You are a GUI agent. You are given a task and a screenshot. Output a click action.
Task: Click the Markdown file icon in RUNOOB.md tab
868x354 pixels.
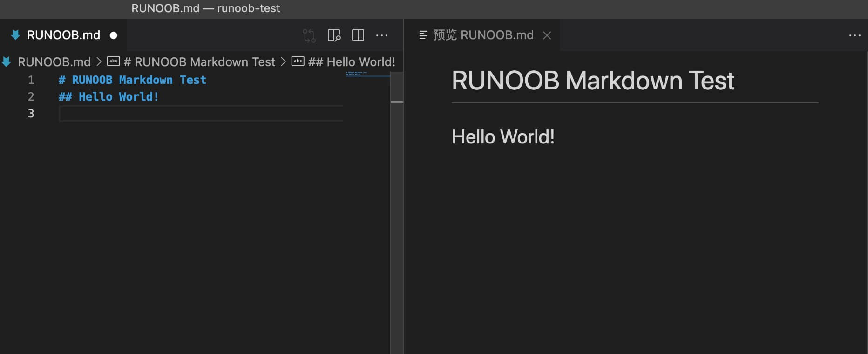point(15,35)
